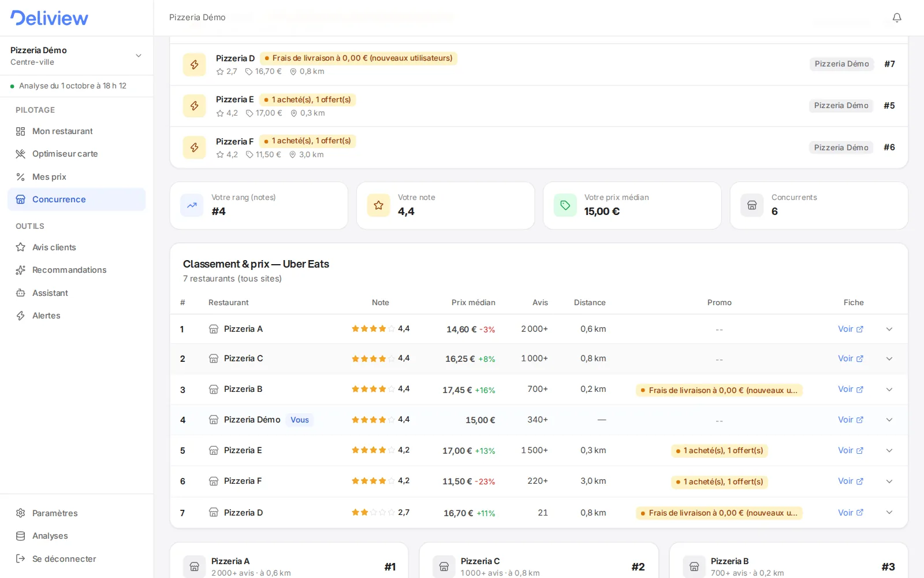Viewport: 924px width, 578px height.
Task: Click the Pizzeria F lightning icon
Action: pyautogui.click(x=195, y=147)
